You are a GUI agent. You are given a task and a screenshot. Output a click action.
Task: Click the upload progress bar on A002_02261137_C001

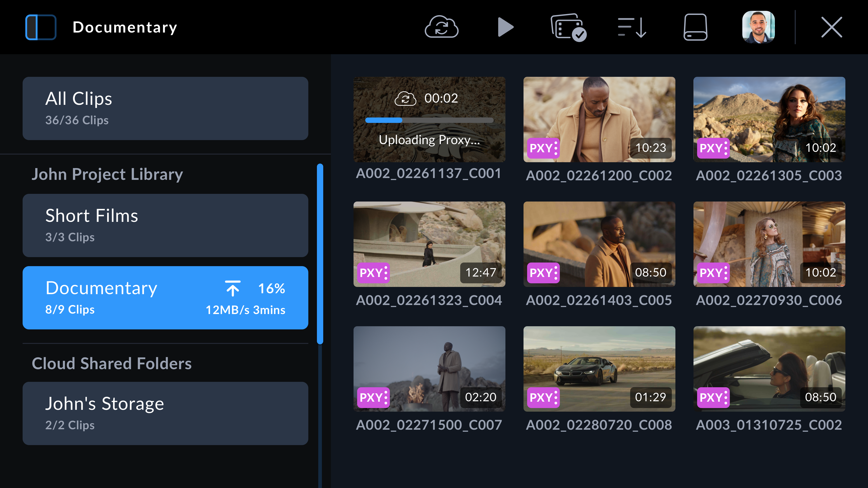429,120
